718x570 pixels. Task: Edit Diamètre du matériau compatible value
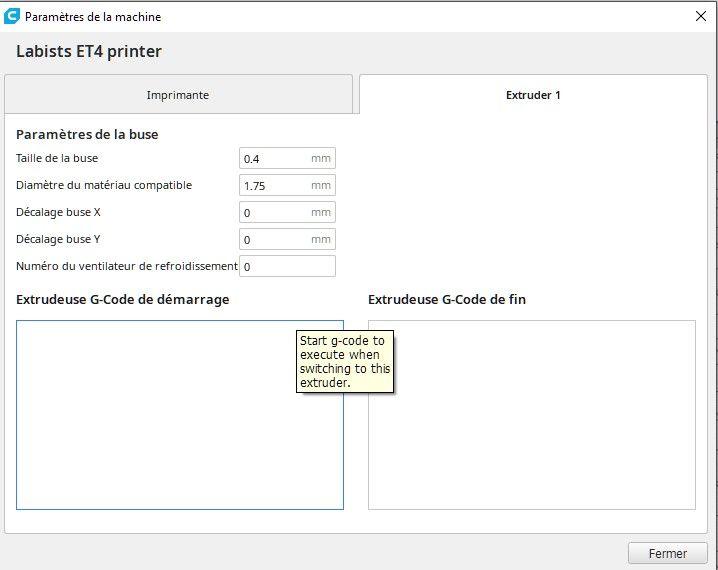[287, 185]
